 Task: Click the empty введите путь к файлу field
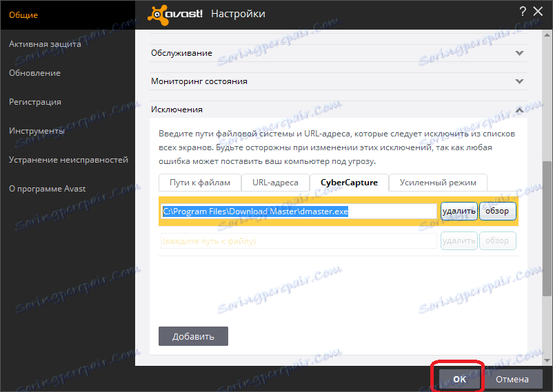coord(299,240)
